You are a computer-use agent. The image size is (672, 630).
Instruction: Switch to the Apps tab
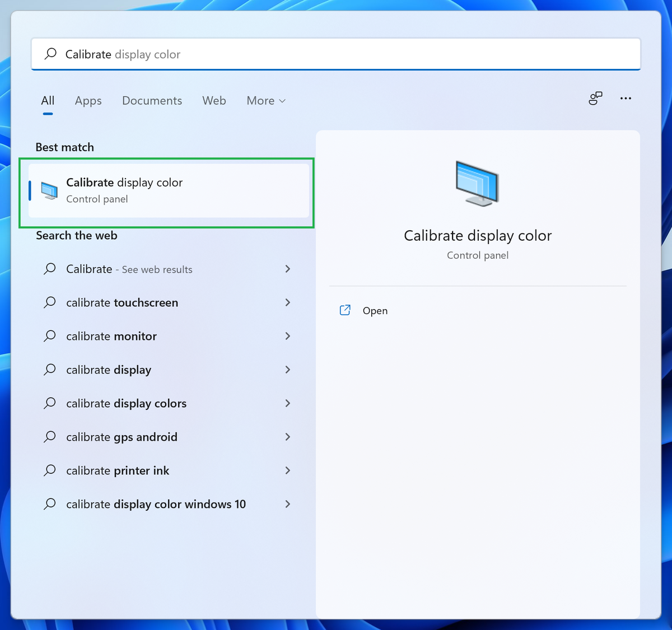pos(87,101)
